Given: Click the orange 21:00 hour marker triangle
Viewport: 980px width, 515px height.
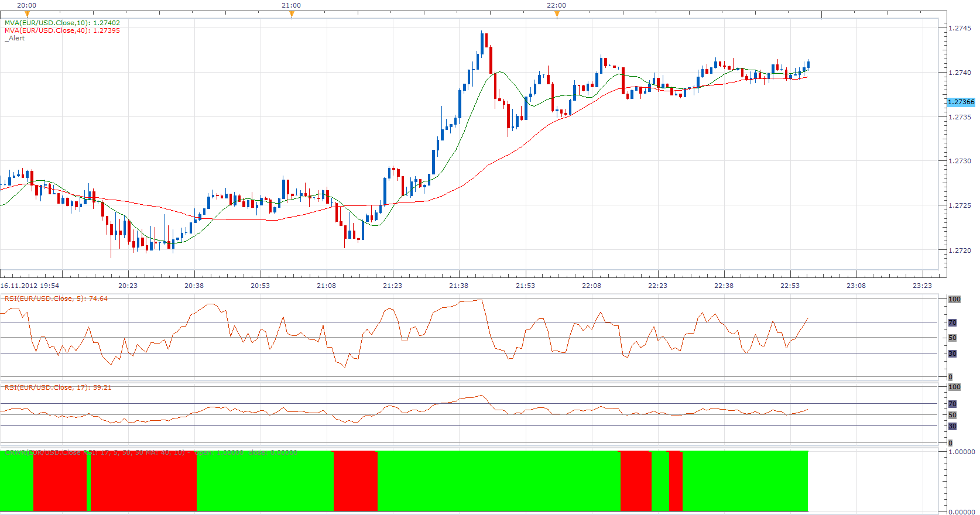Looking at the screenshot, I should 292,15.
